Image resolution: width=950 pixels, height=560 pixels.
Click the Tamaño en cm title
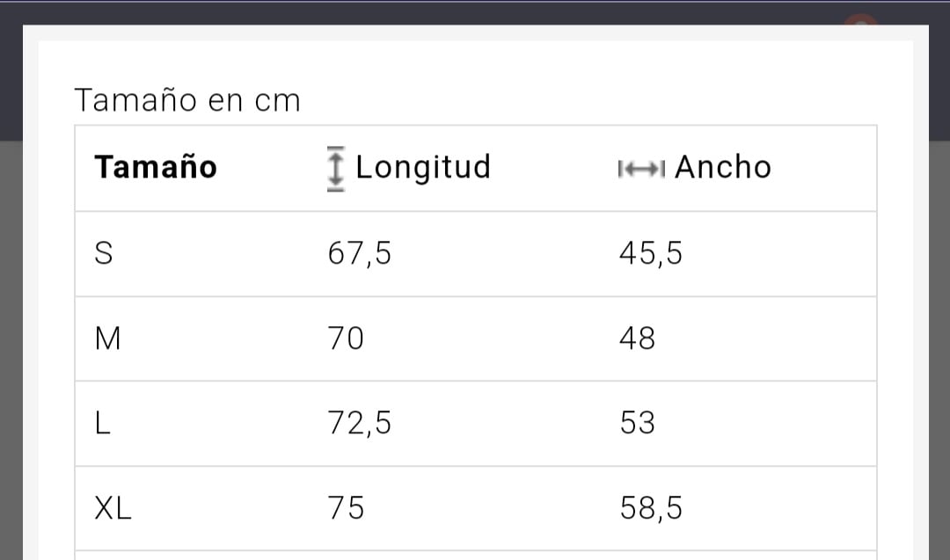pyautogui.click(x=187, y=100)
